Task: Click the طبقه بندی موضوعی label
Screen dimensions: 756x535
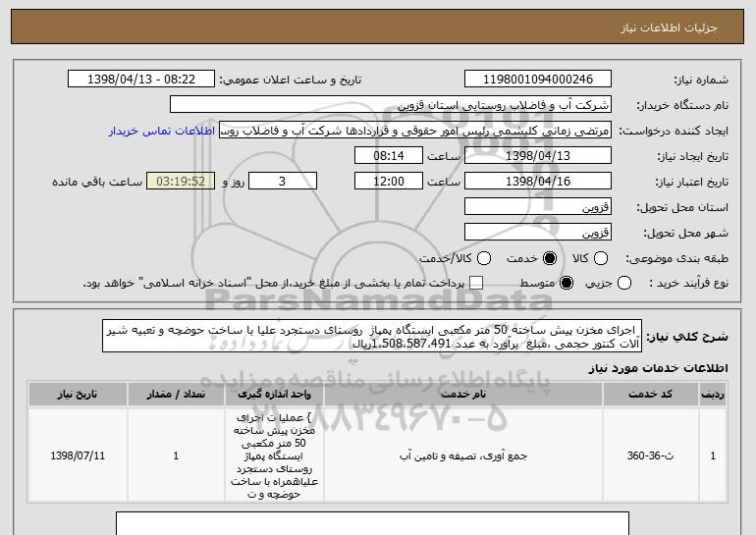Action: click(x=676, y=259)
